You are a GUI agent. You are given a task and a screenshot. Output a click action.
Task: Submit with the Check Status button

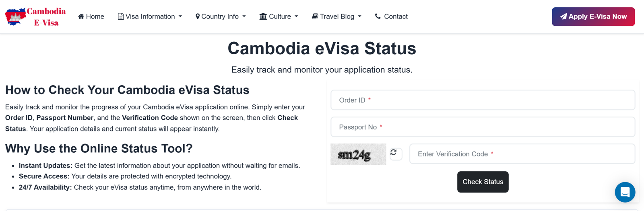(483, 182)
